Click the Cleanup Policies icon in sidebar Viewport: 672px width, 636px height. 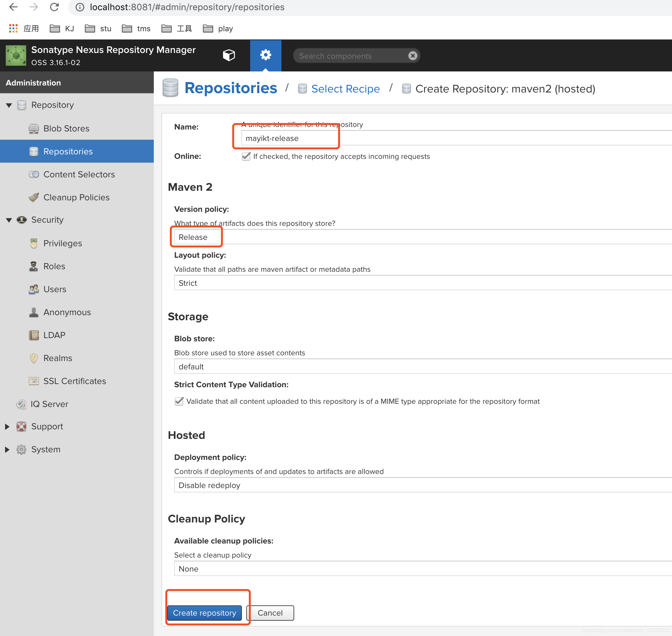point(34,197)
